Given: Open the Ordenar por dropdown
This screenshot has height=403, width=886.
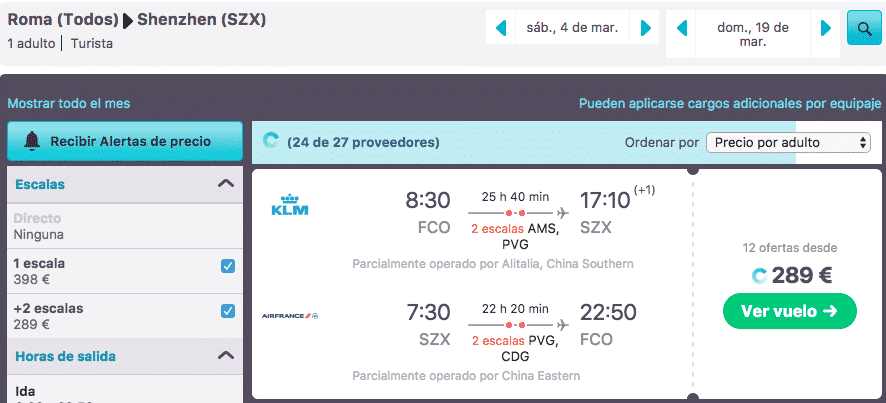Looking at the screenshot, I should [x=788, y=142].
